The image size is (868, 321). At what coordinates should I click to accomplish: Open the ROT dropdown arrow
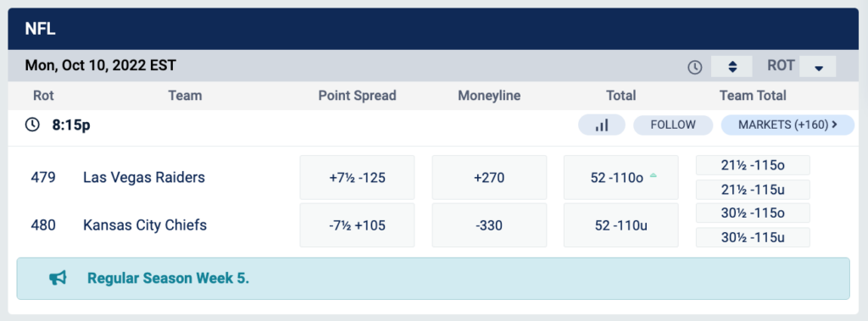818,66
